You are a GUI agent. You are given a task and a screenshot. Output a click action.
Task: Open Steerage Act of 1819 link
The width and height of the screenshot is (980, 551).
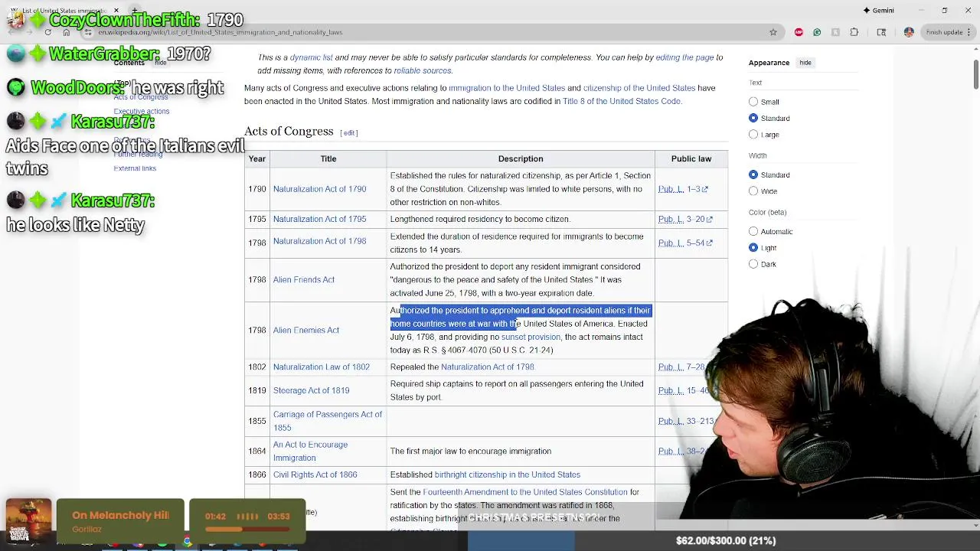click(x=311, y=390)
